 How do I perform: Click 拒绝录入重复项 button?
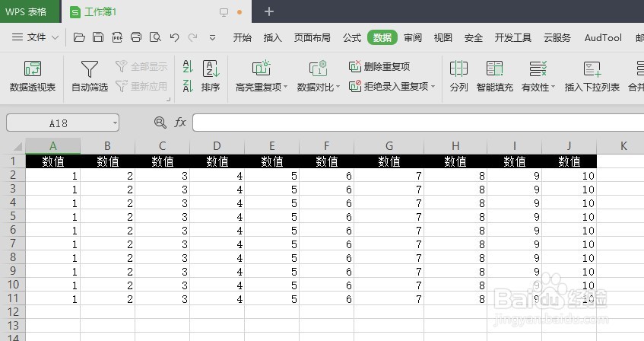click(388, 86)
